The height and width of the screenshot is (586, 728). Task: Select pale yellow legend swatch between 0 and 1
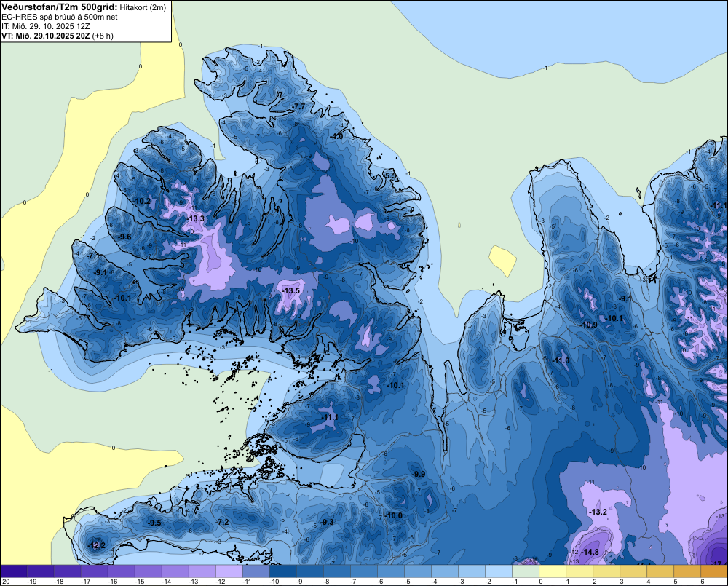click(x=552, y=571)
